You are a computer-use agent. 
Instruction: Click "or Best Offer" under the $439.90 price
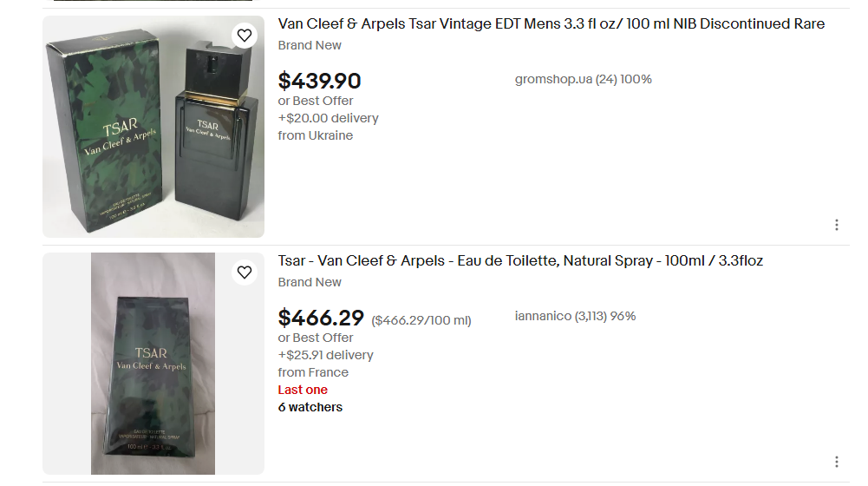coord(316,101)
